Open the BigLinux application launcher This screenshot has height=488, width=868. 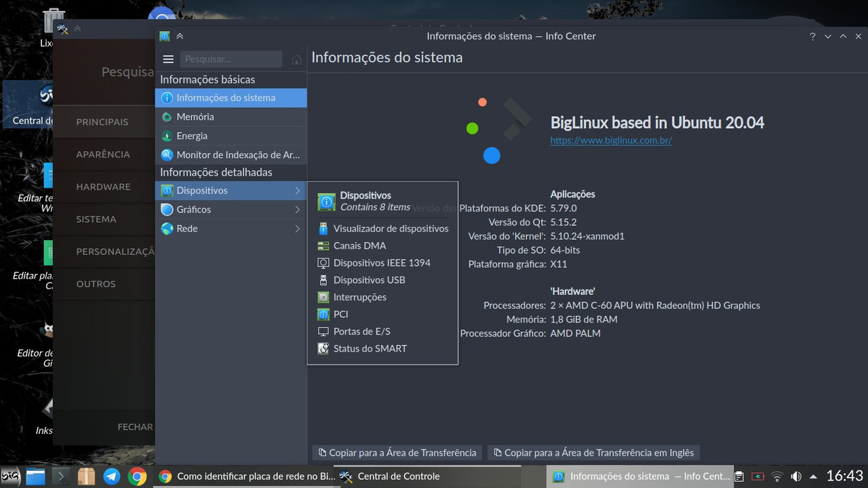click(x=11, y=476)
